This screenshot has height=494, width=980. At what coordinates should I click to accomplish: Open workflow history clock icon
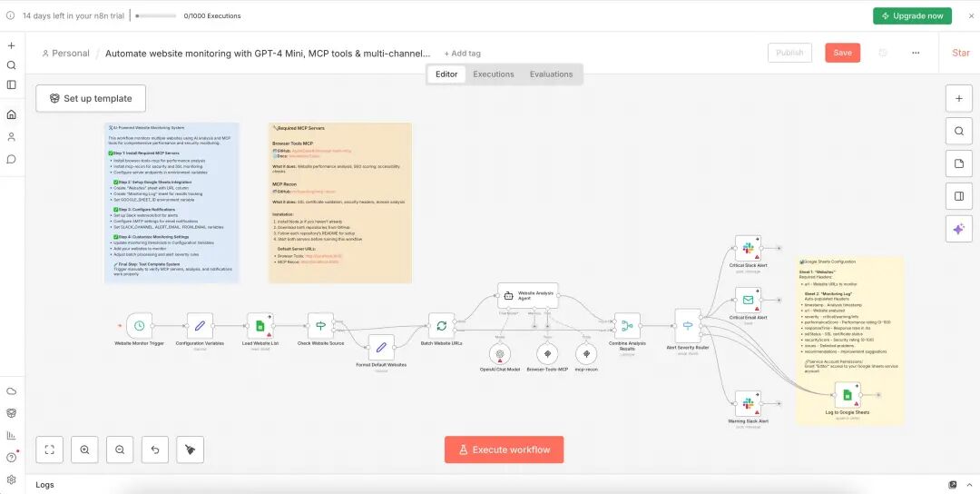(x=883, y=54)
